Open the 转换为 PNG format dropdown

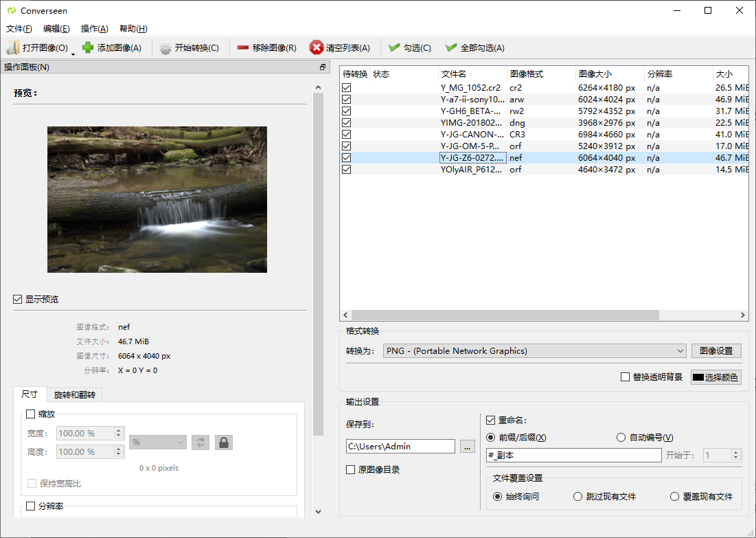(534, 351)
